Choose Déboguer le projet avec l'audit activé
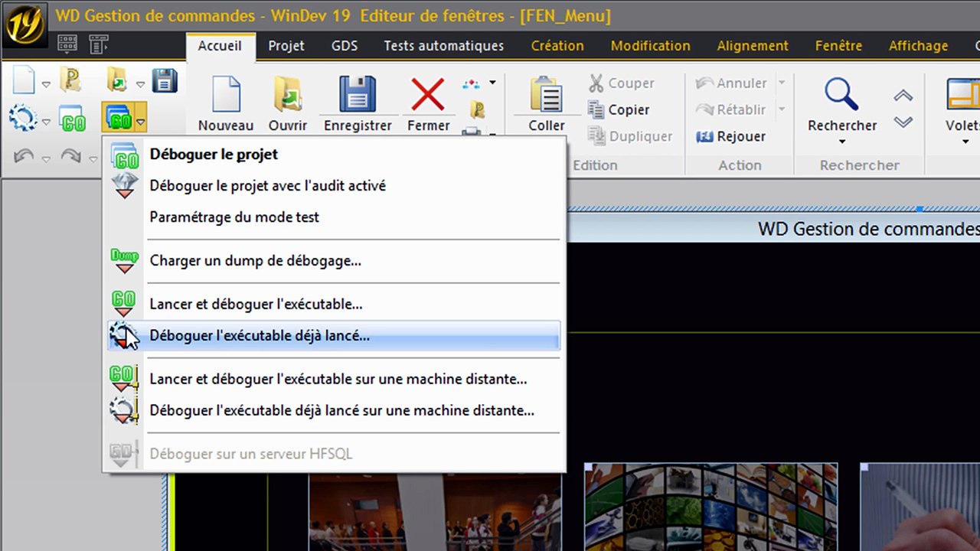The width and height of the screenshot is (980, 551). 334,185
